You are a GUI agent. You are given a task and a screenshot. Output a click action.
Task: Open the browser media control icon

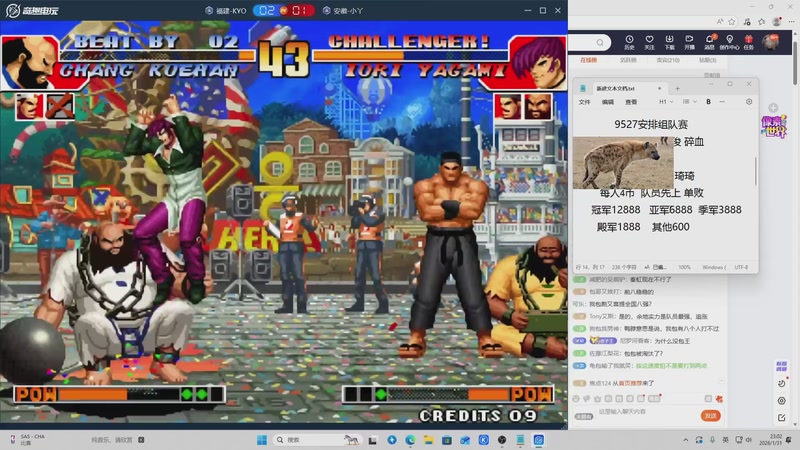(x=747, y=21)
